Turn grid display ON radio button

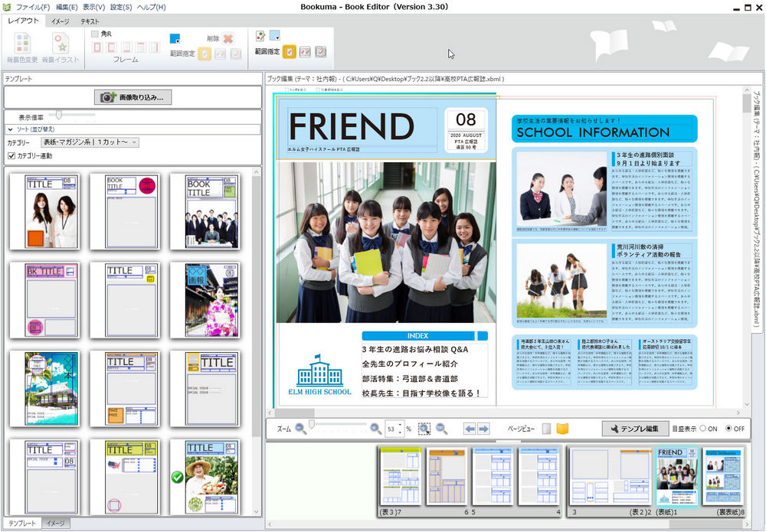(x=704, y=429)
